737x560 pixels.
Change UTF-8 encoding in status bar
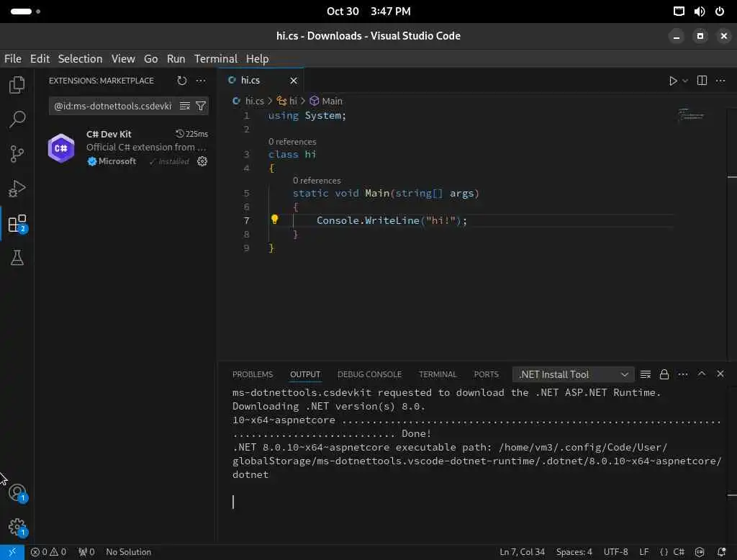click(x=616, y=552)
